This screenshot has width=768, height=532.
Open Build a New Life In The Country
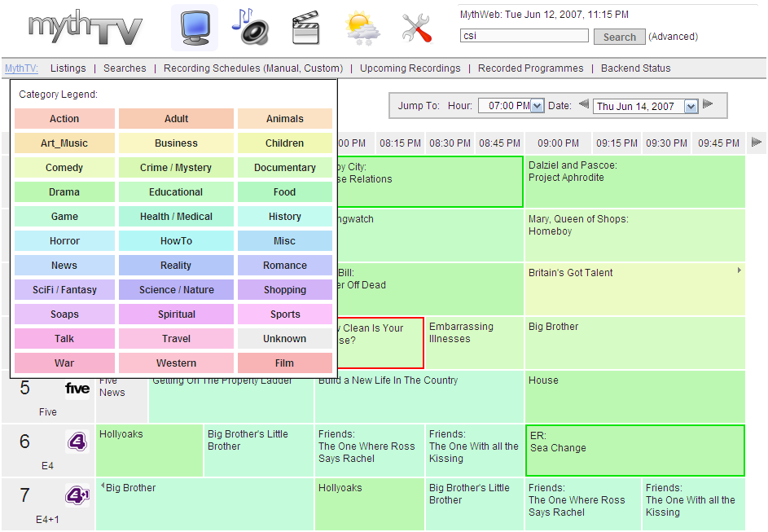(419, 398)
